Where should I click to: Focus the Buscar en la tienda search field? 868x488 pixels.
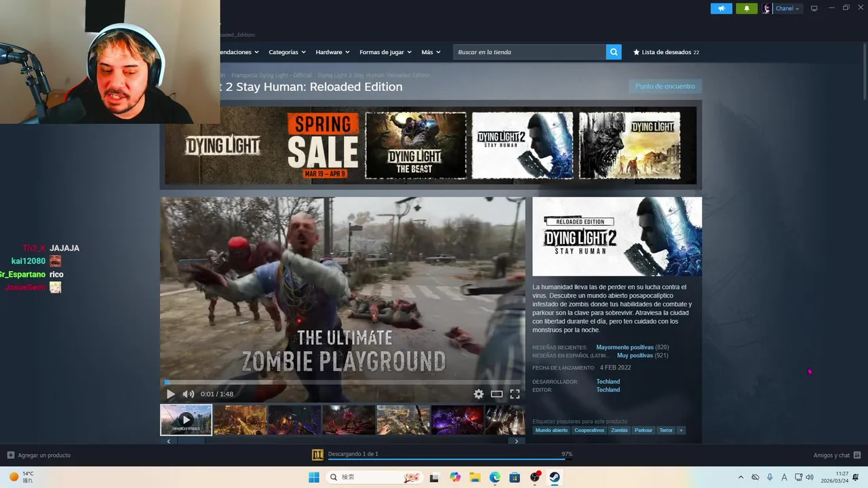[x=530, y=52]
